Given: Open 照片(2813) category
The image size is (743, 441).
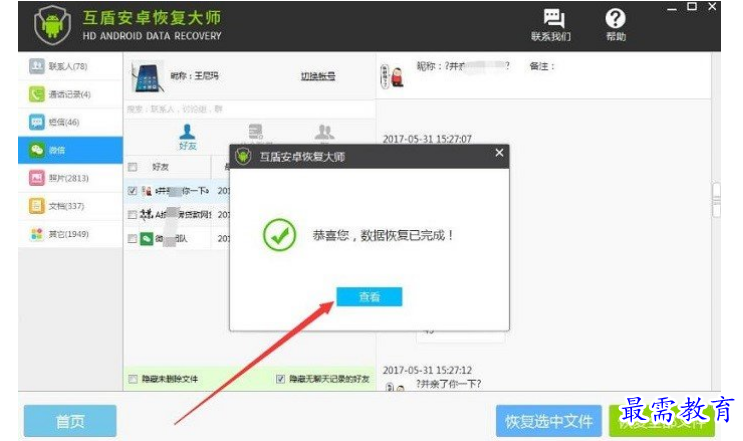Looking at the screenshot, I should tap(70, 178).
